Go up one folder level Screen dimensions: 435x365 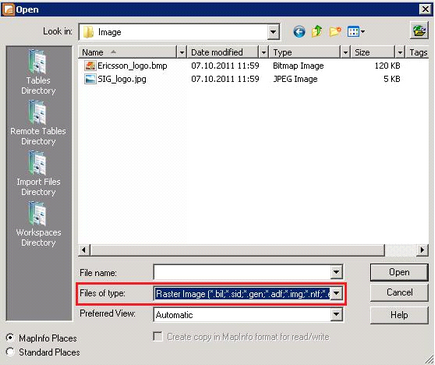point(317,32)
